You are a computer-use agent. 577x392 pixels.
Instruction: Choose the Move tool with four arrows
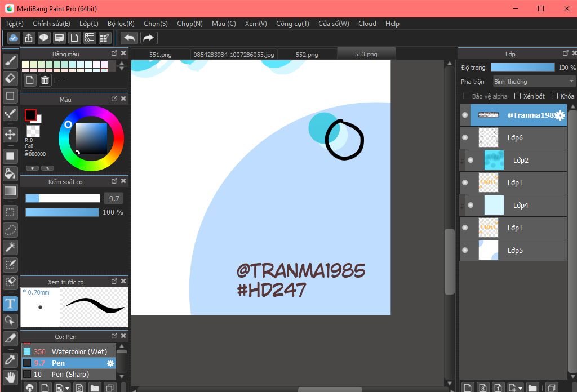click(10, 134)
